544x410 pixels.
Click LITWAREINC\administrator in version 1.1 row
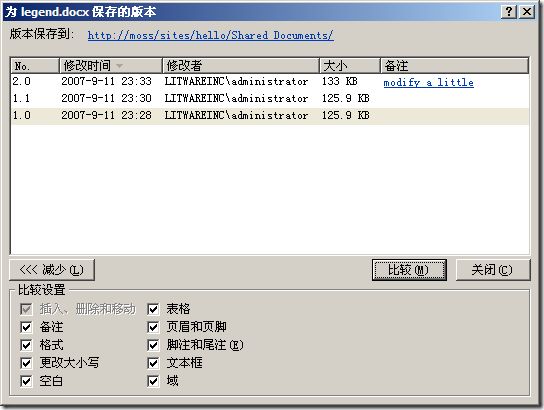tap(236, 99)
